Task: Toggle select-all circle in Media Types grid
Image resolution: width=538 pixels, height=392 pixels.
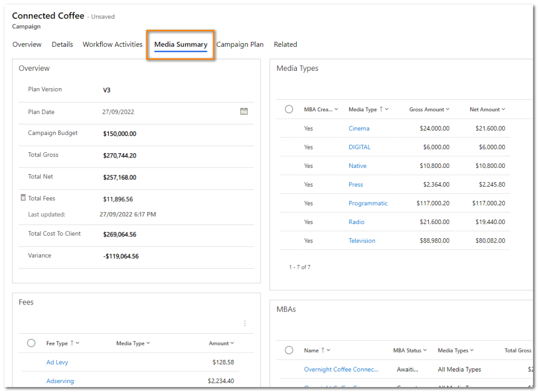Action: pyautogui.click(x=289, y=109)
